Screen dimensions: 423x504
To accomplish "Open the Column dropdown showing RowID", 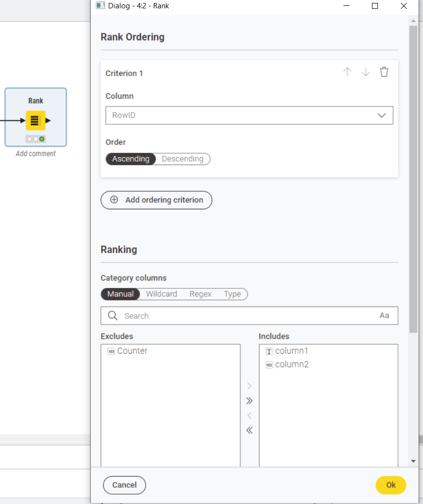I will click(x=249, y=115).
